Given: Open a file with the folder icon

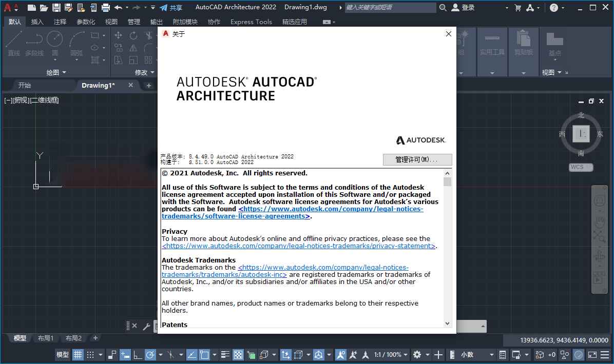Looking at the screenshot, I should click(44, 7).
